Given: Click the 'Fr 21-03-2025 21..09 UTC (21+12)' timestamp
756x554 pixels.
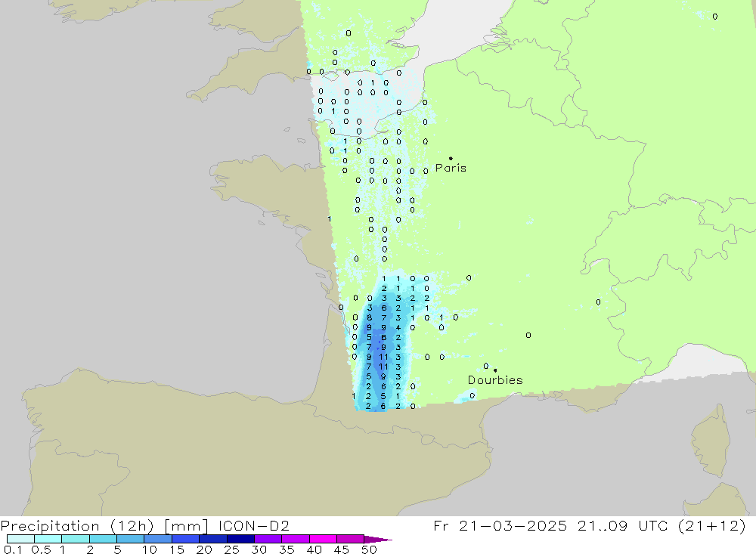Looking at the screenshot, I should tap(590, 525).
